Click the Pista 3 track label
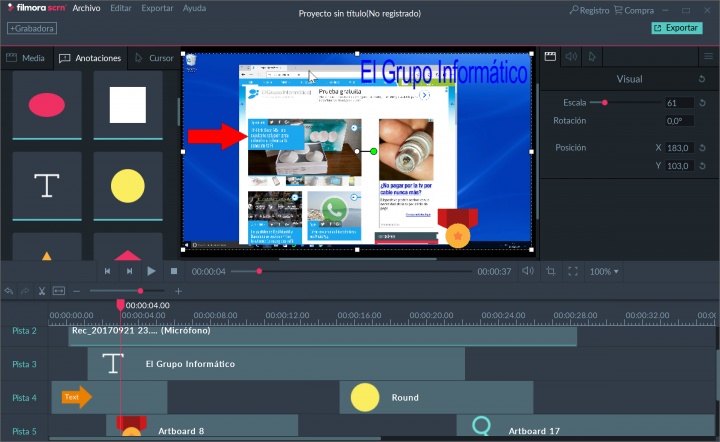Image resolution: width=720 pixels, height=442 pixels. pyautogui.click(x=24, y=364)
